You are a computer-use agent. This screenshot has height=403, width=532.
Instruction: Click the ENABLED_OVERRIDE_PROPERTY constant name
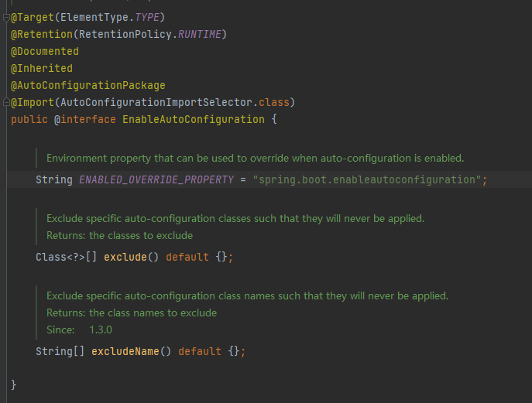(x=156, y=179)
